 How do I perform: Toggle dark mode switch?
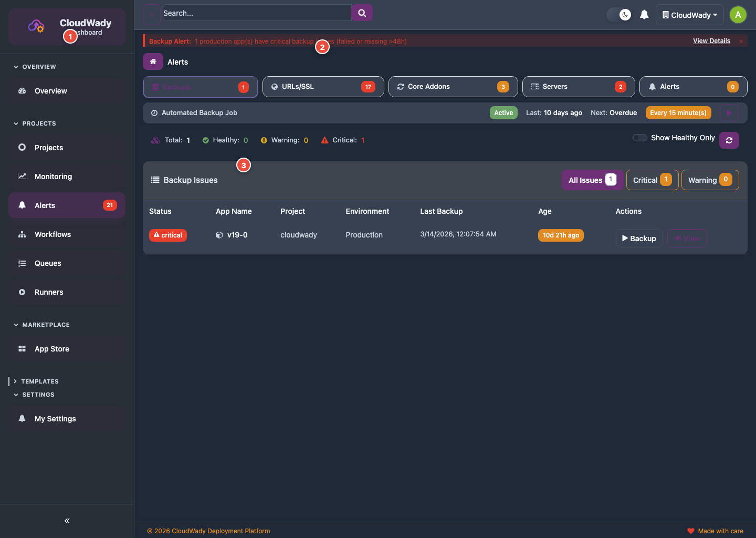coord(619,14)
